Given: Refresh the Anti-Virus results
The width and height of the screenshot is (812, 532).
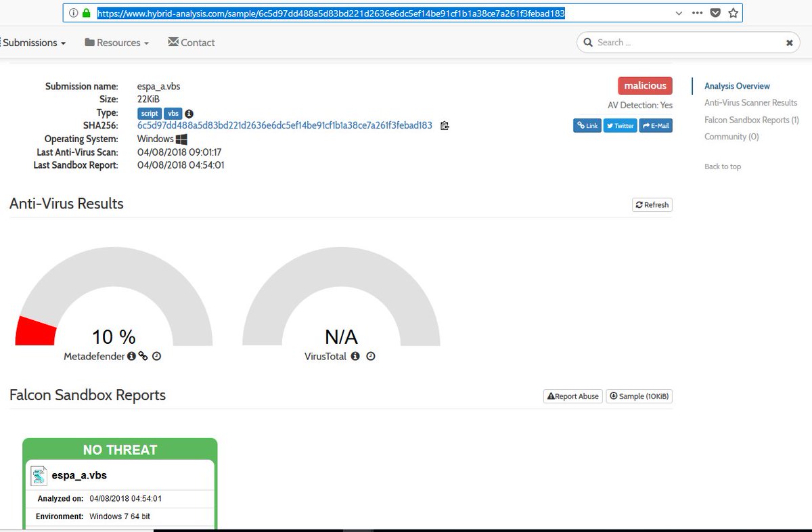Looking at the screenshot, I should coord(652,204).
